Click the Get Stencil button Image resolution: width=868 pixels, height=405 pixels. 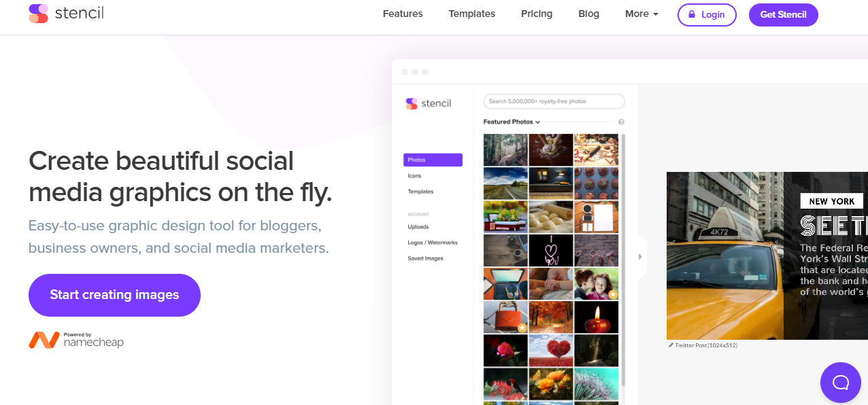(784, 15)
